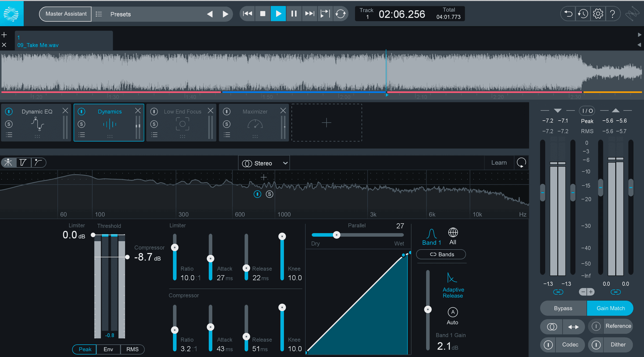Select the gain reduction trace view icon

click(x=8, y=162)
